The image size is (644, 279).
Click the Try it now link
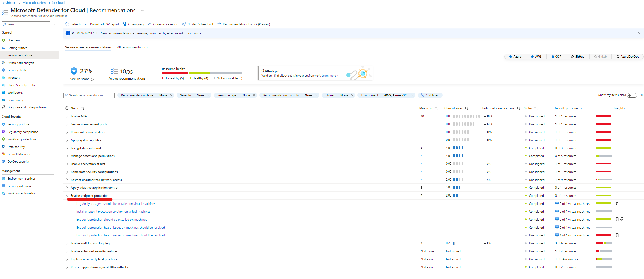click(x=193, y=33)
